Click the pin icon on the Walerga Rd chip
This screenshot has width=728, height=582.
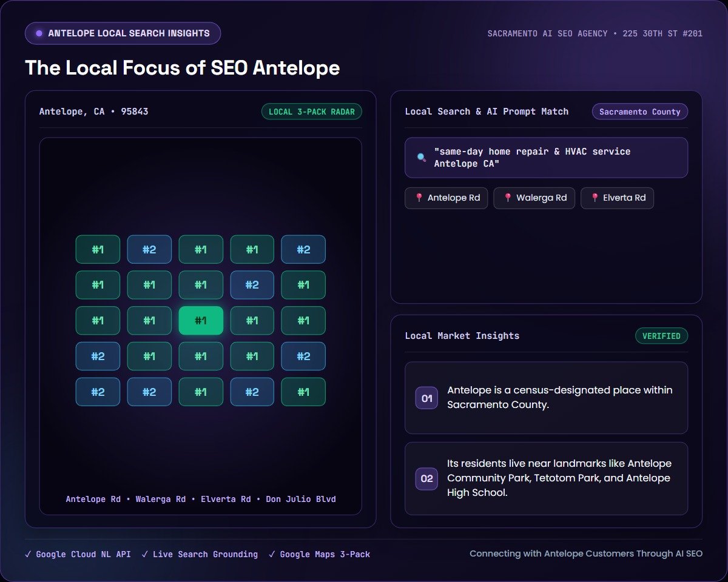[508, 198]
